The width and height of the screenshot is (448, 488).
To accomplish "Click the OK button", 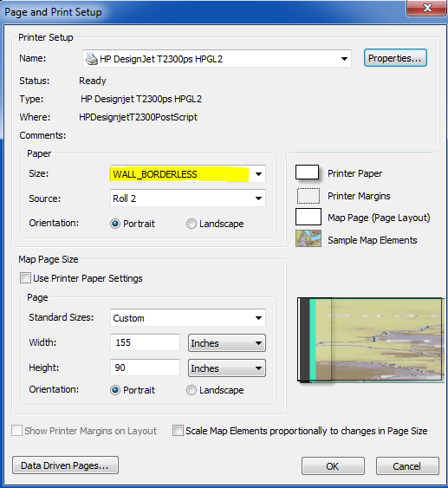I will coord(333,466).
